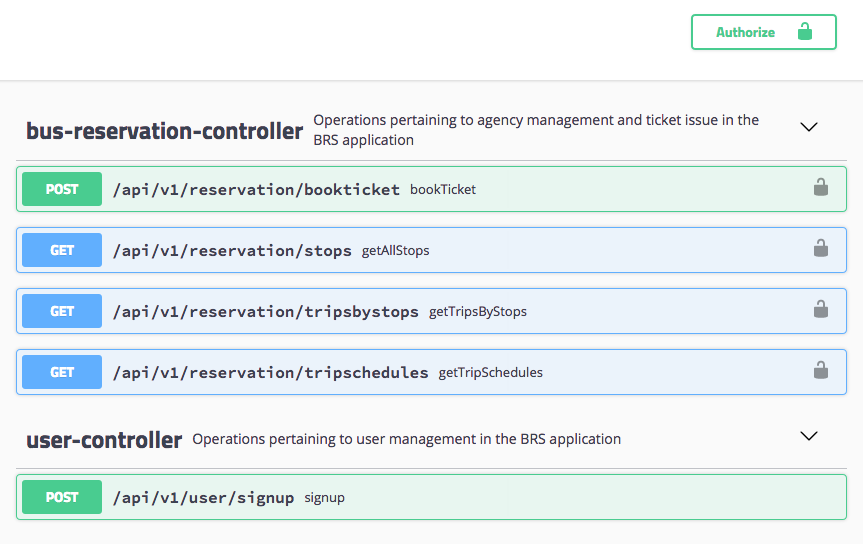
Task: Open the /api/v1/reservation/stops path link
Action: point(232,250)
